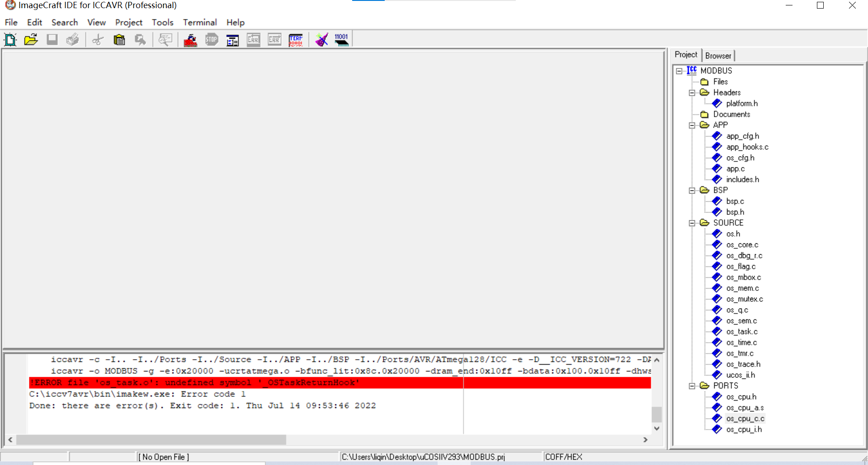Screen dimensions: 868x465
Task: Open the Project menu
Action: click(128, 22)
